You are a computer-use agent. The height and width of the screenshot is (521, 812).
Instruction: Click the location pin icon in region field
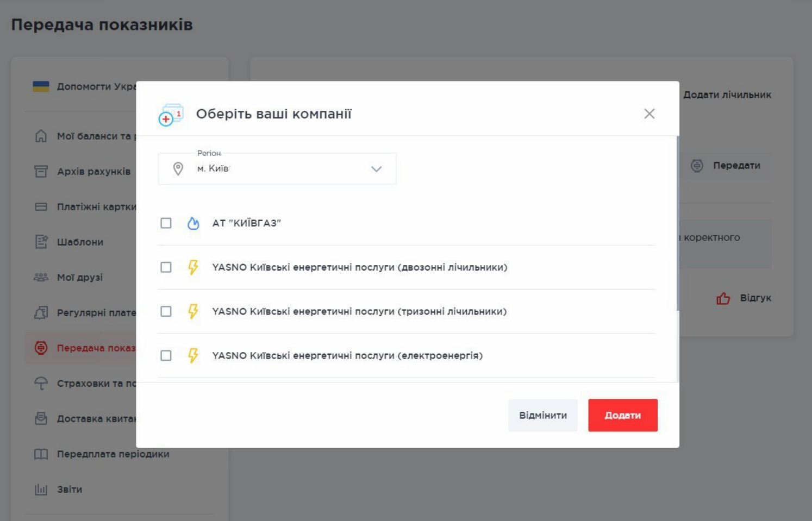pyautogui.click(x=178, y=169)
